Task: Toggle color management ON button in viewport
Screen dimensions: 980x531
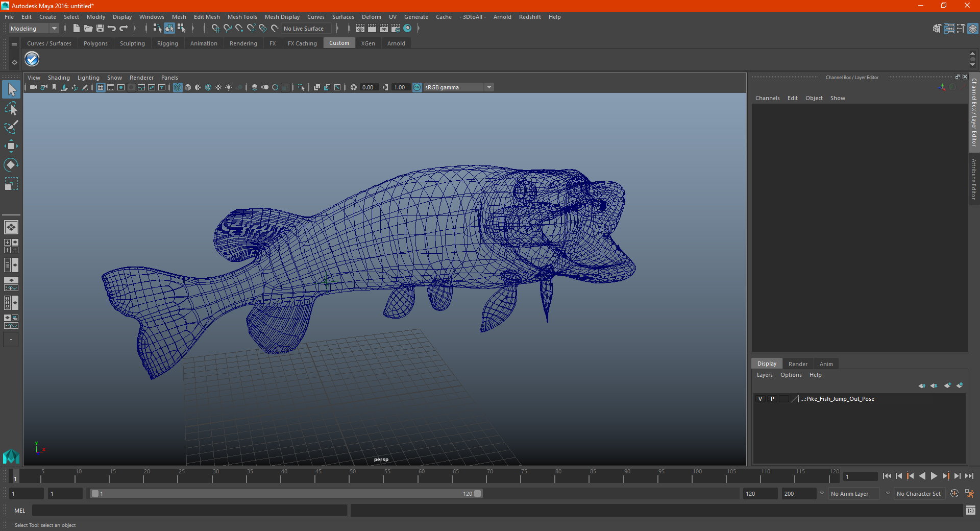Action: [417, 87]
